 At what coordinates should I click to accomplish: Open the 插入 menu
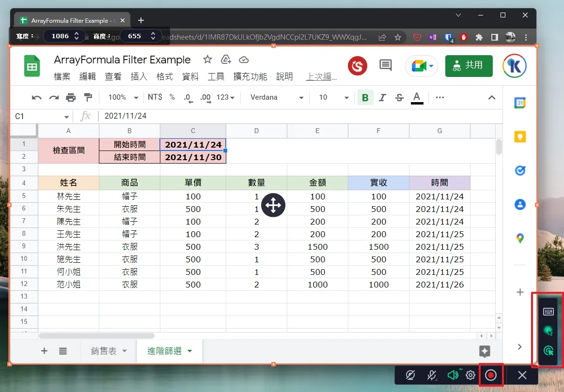click(139, 76)
